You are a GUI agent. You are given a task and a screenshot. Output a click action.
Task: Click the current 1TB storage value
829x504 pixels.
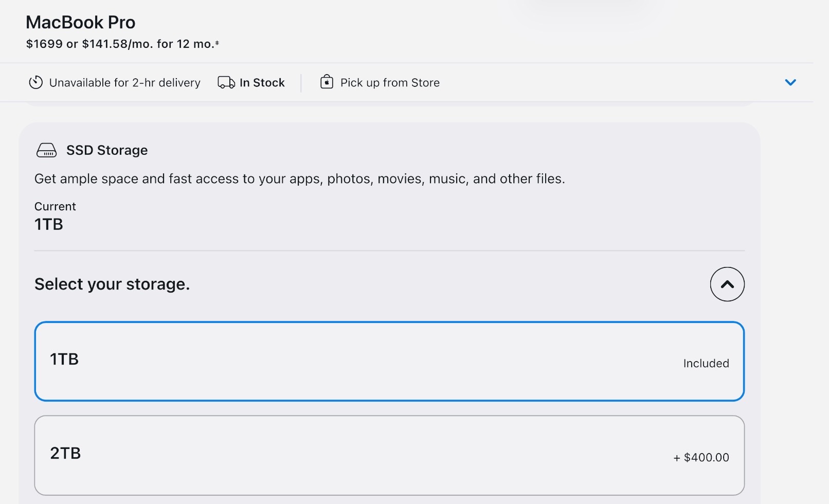point(49,224)
